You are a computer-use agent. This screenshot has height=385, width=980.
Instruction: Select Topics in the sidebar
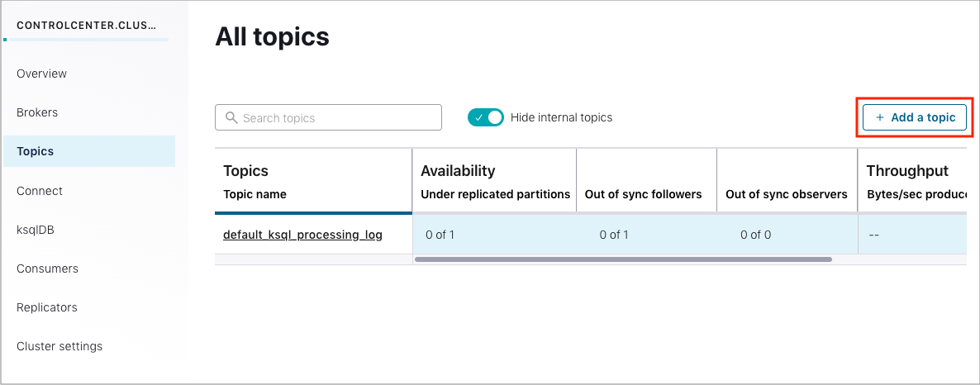pos(36,151)
